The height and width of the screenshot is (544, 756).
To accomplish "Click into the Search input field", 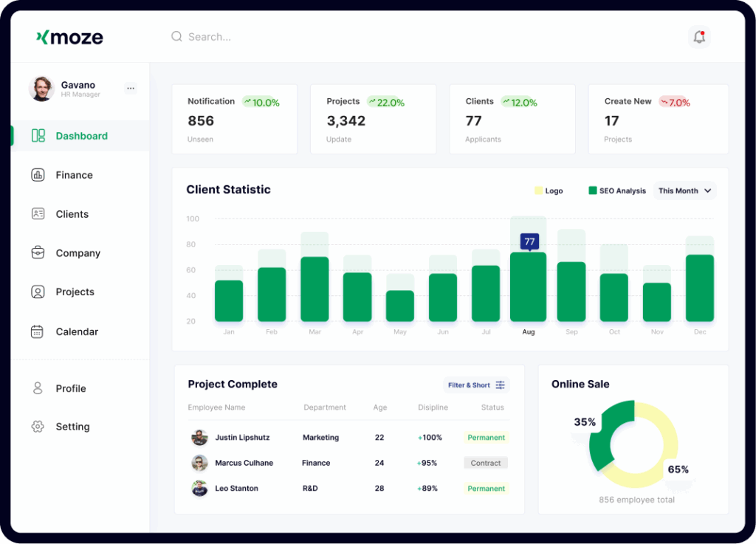I will 295,37.
